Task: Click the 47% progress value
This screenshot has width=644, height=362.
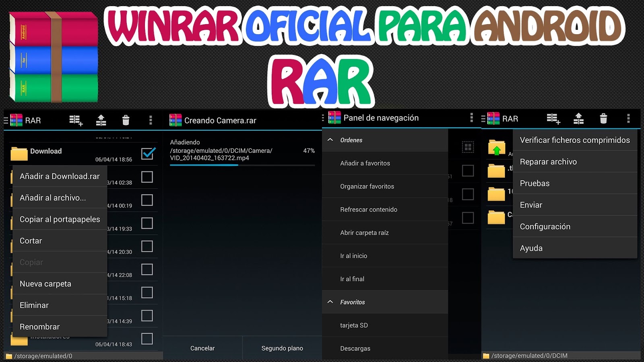Action: [309, 151]
